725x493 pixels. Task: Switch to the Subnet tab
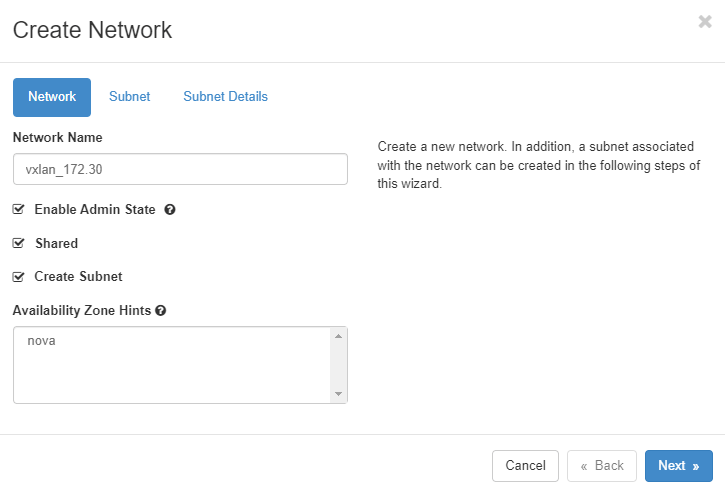pyautogui.click(x=129, y=97)
